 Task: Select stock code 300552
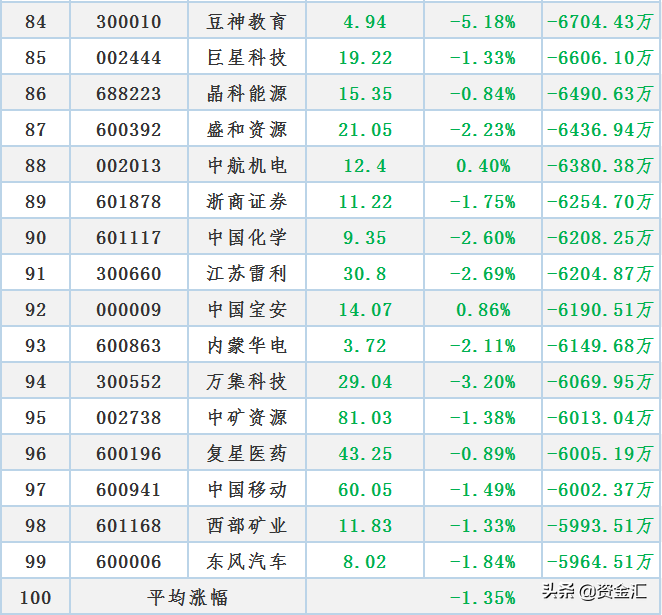pyautogui.click(x=129, y=382)
